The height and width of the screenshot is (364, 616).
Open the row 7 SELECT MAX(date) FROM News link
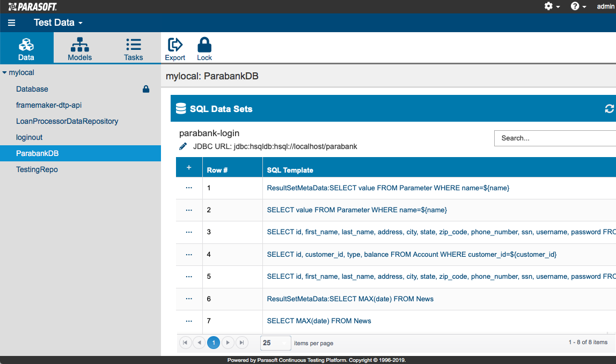pyautogui.click(x=319, y=321)
